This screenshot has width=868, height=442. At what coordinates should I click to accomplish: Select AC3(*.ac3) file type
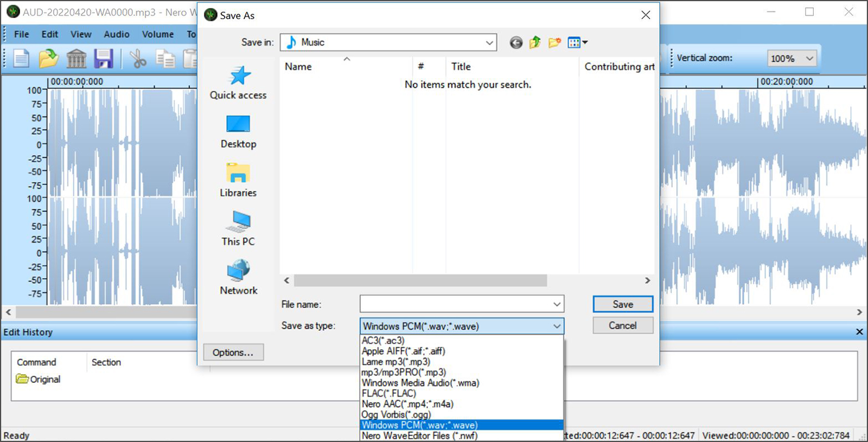[x=462, y=341]
